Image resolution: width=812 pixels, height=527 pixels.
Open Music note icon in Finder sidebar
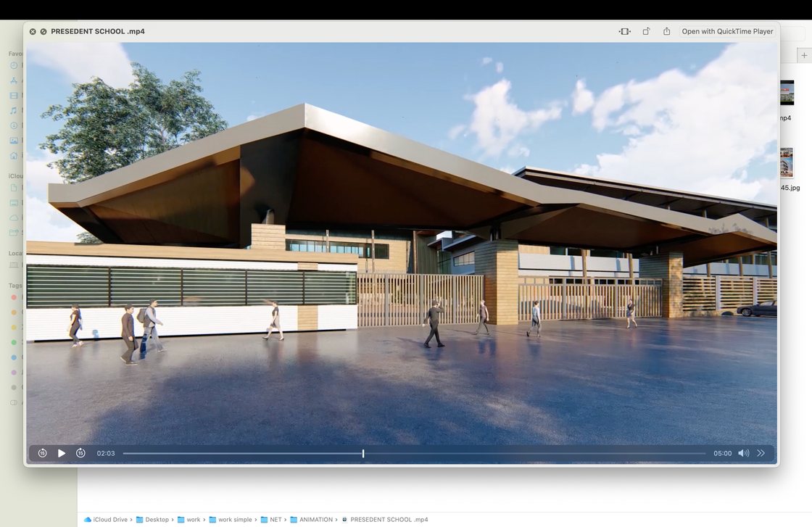[14, 110]
